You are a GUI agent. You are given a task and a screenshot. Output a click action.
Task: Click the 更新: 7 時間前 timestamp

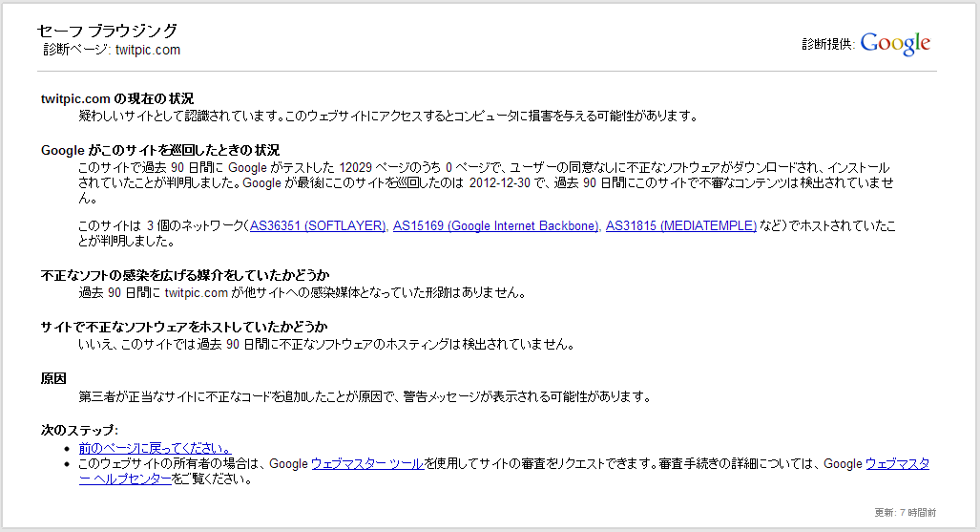pos(905,513)
